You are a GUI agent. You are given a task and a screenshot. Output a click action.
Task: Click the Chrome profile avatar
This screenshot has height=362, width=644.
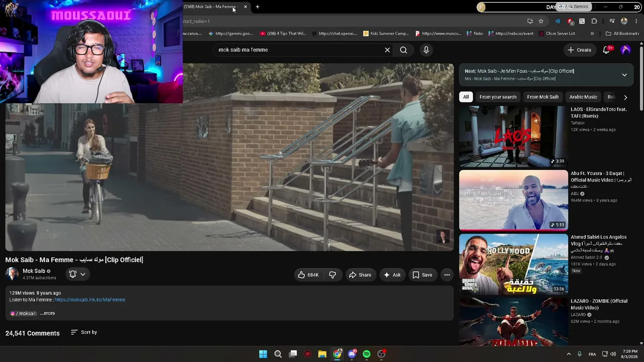[x=624, y=21]
